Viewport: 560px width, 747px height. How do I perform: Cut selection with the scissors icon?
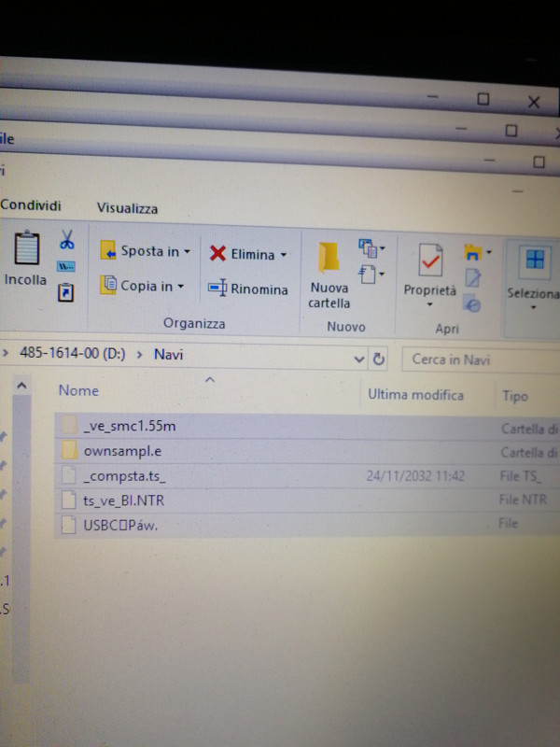[x=66, y=239]
